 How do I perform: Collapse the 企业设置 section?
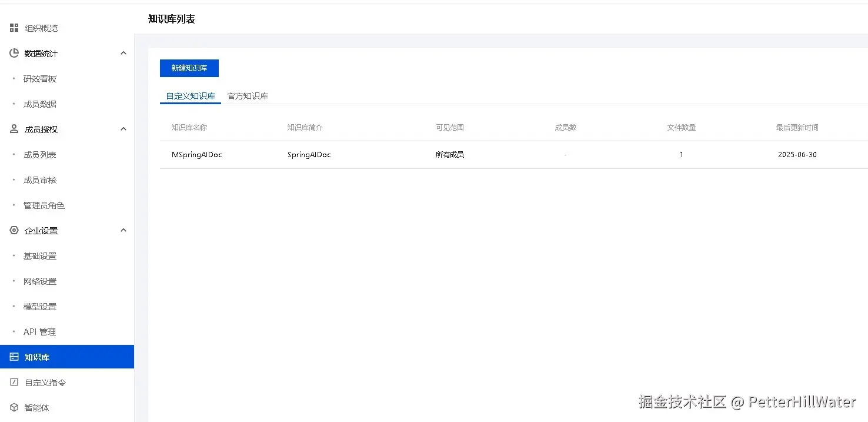[x=123, y=230]
